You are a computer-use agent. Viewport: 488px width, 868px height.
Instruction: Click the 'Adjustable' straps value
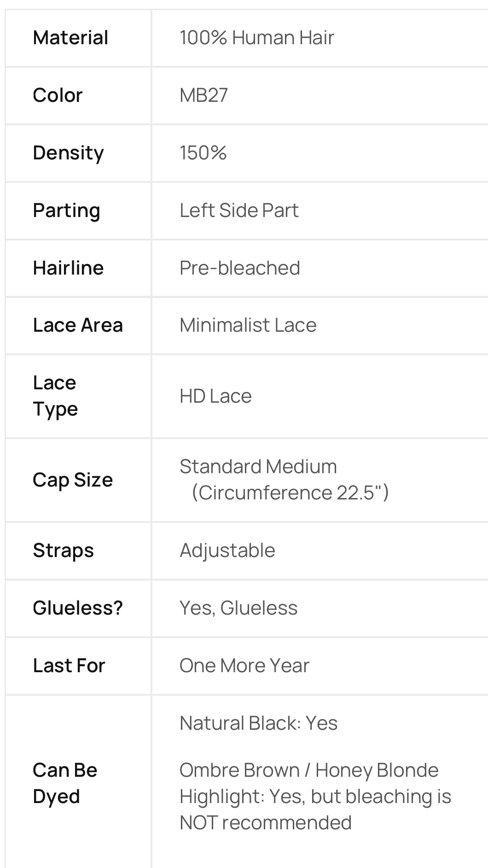point(227,551)
